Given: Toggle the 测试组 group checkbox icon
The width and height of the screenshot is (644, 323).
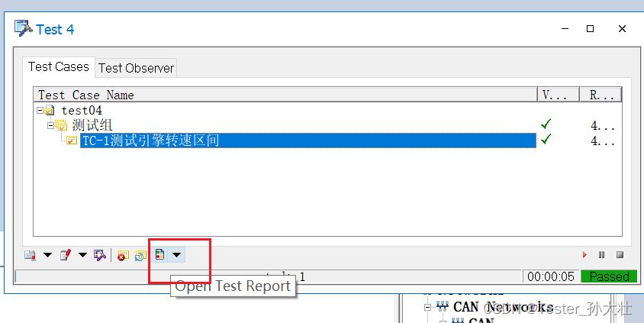Looking at the screenshot, I should click(x=61, y=125).
